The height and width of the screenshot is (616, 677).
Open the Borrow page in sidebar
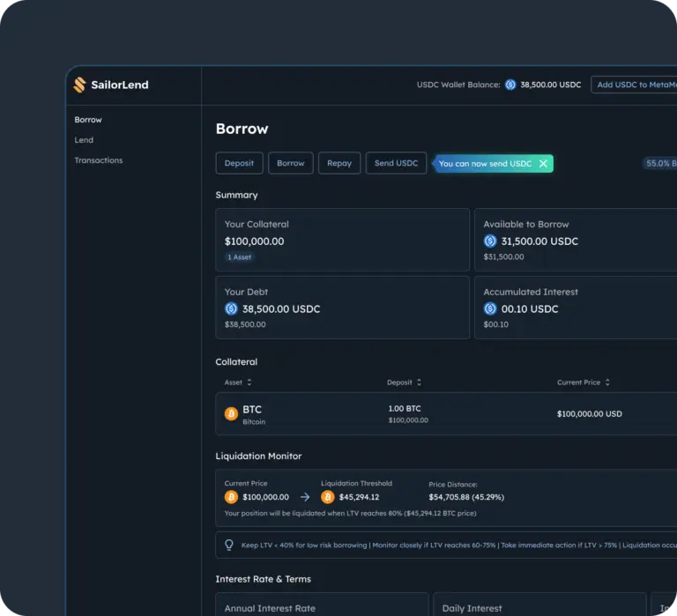pyautogui.click(x=88, y=120)
